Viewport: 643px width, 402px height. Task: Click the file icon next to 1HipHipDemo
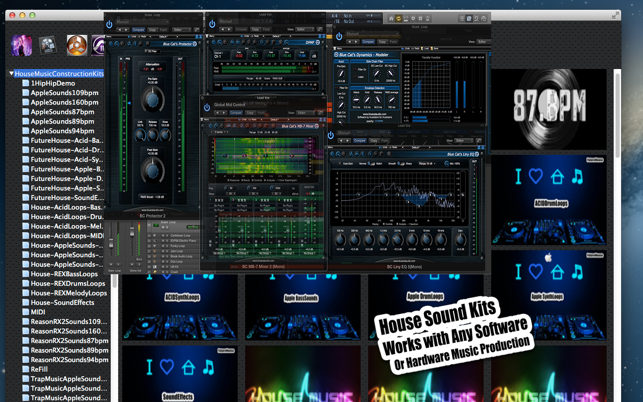coord(25,83)
